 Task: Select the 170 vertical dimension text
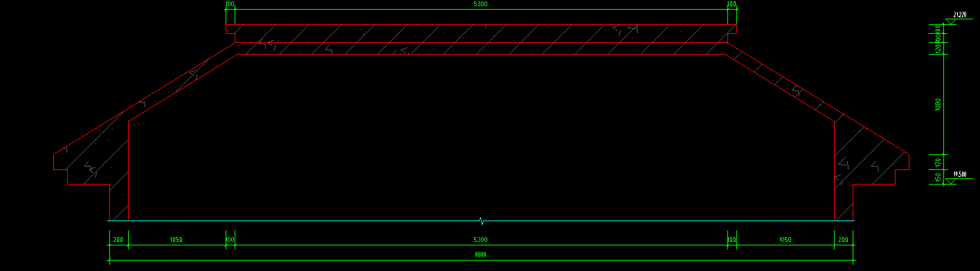(x=938, y=163)
